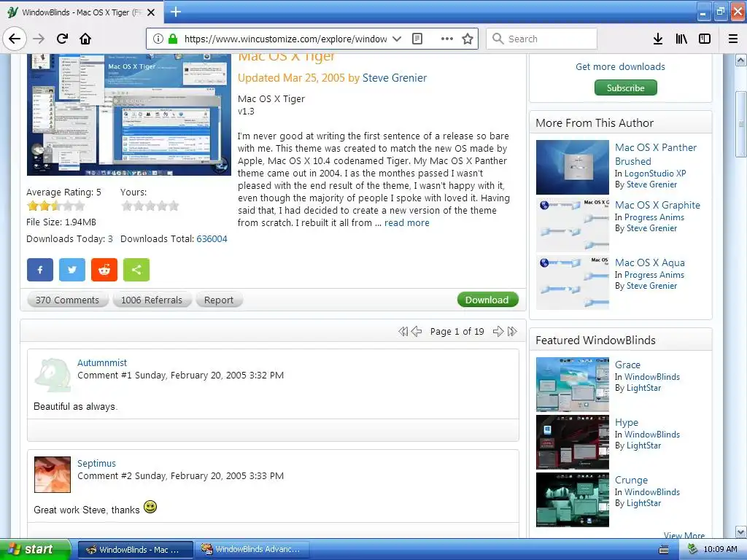Open the 1006 Referrals button

tap(152, 300)
